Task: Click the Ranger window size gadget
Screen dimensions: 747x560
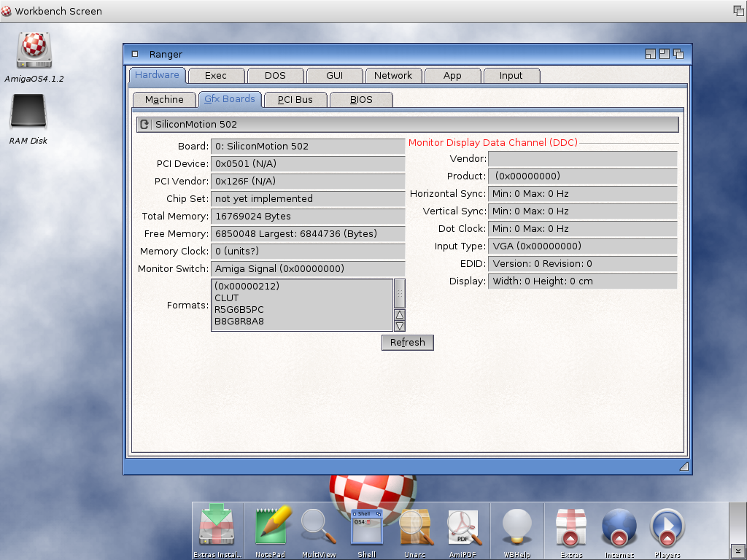Action: (x=684, y=467)
